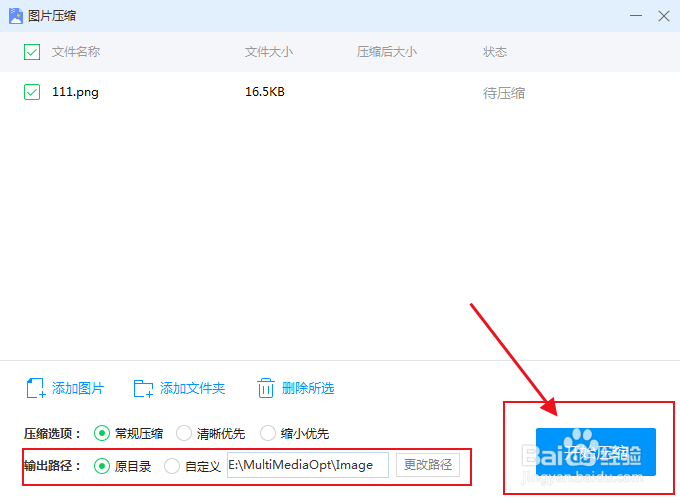Select the 111.png file name
680x500 pixels.
tap(75, 92)
